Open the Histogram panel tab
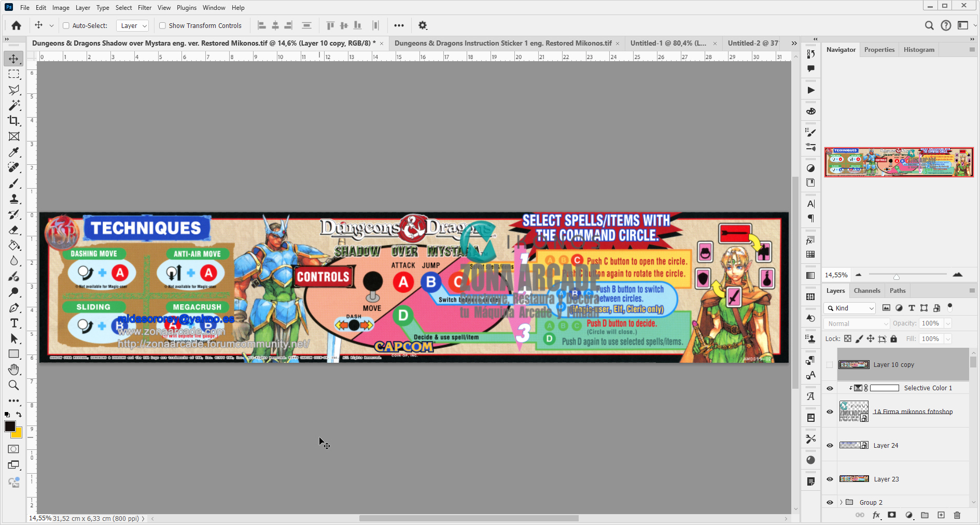The width and height of the screenshot is (980, 525). point(919,50)
